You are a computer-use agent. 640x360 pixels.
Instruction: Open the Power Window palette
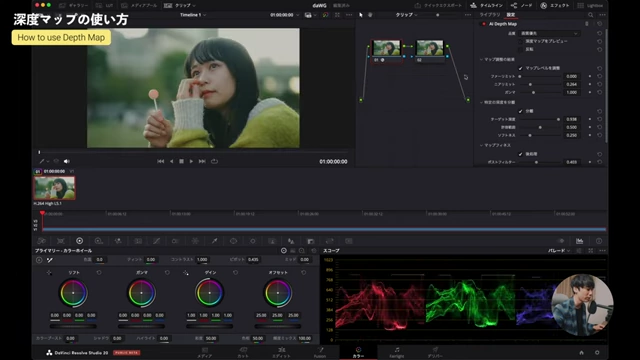point(233,241)
